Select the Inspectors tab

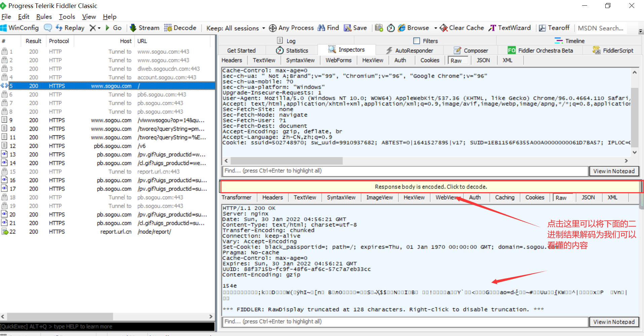(346, 50)
